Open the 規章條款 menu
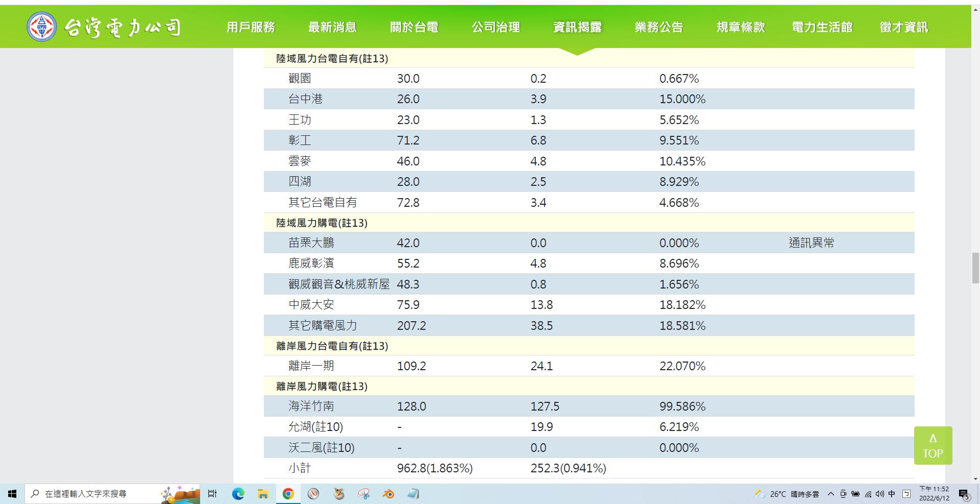The height and width of the screenshot is (504, 980). [741, 27]
